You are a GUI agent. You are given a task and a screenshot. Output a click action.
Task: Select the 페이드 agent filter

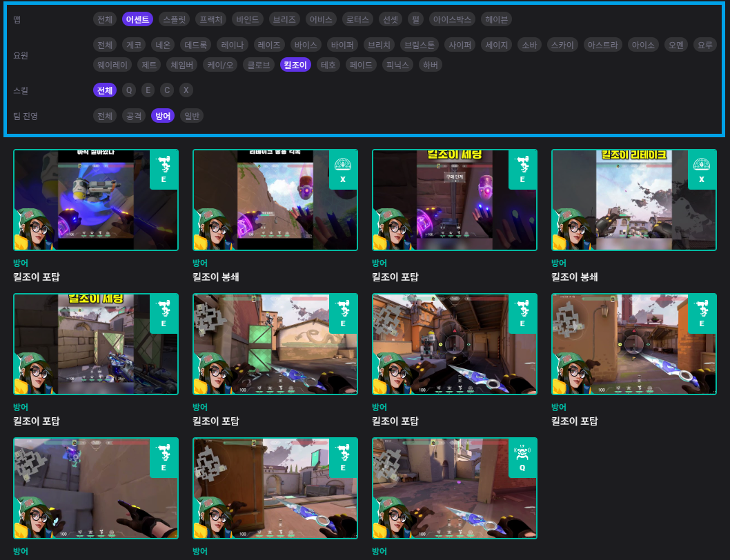click(x=361, y=65)
